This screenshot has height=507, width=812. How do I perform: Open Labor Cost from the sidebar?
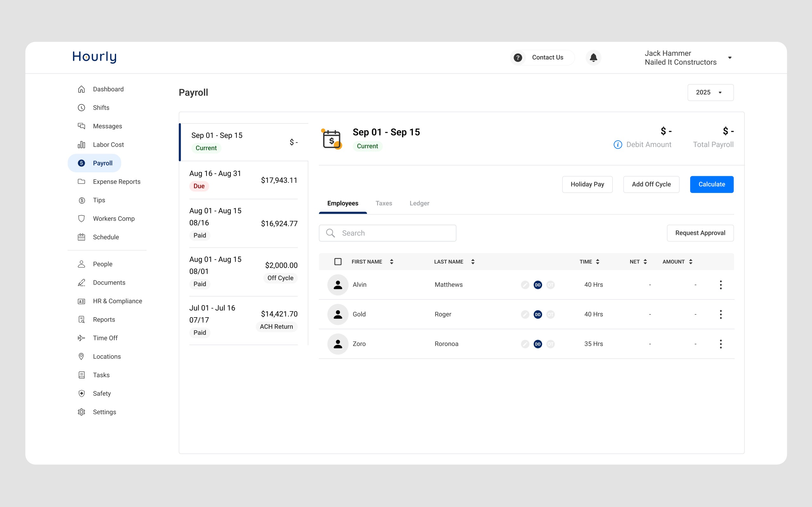click(108, 144)
